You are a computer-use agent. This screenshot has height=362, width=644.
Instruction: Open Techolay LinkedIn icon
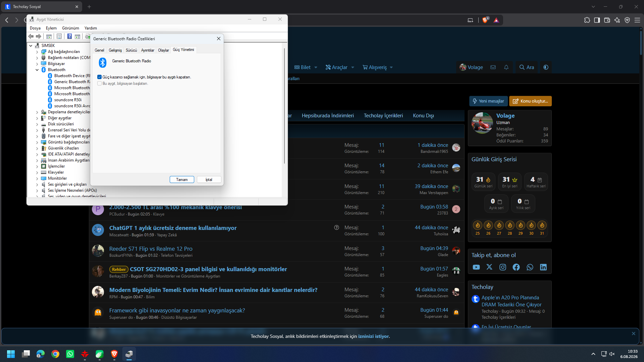click(543, 267)
